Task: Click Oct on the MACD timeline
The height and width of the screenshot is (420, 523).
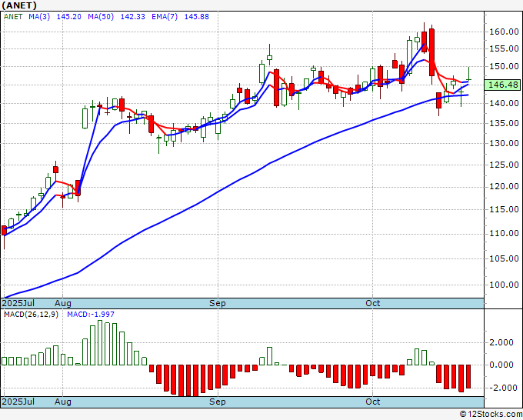Action: pyautogui.click(x=372, y=402)
